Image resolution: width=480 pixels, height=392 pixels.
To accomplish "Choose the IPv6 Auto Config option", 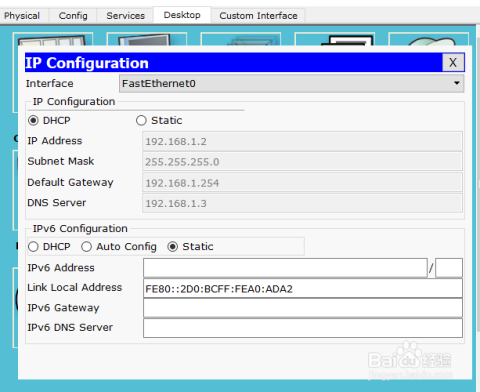I will (86, 247).
